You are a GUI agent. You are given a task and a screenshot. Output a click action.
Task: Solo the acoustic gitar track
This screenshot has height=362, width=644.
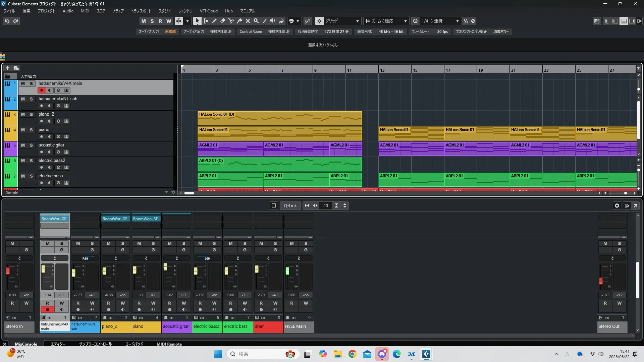(x=31, y=145)
